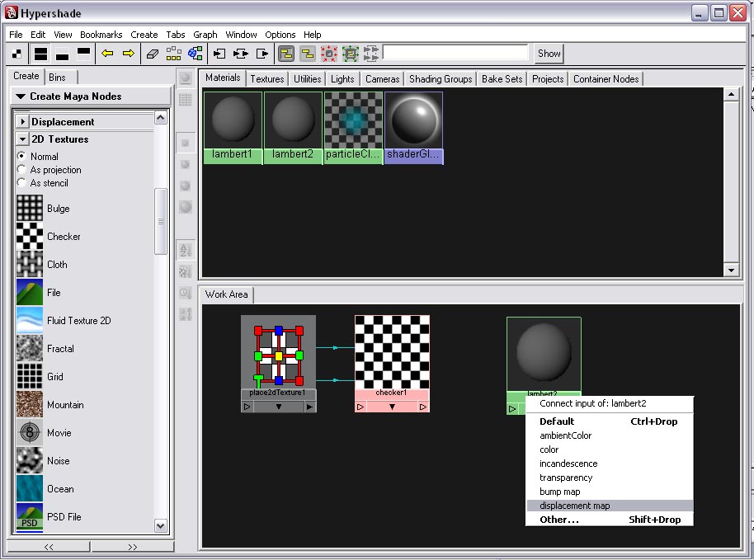This screenshot has width=754, height=560.
Task: Switch the top tabs to list view
Action: coord(185,100)
